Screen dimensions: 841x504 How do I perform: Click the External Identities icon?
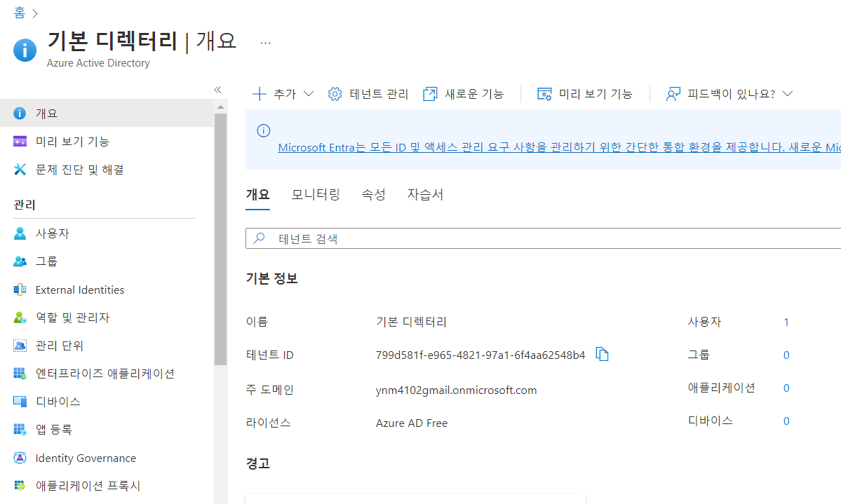(20, 290)
